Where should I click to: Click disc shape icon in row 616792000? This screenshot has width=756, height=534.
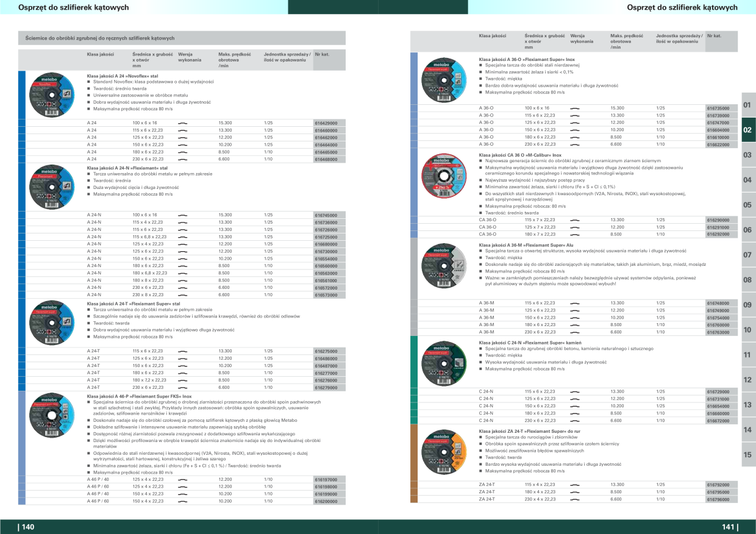(x=574, y=485)
